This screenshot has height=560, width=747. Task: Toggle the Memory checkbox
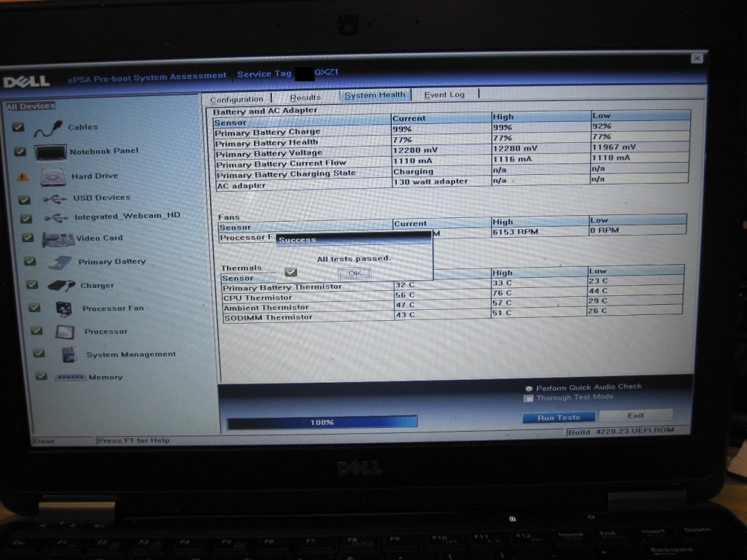click(42, 376)
